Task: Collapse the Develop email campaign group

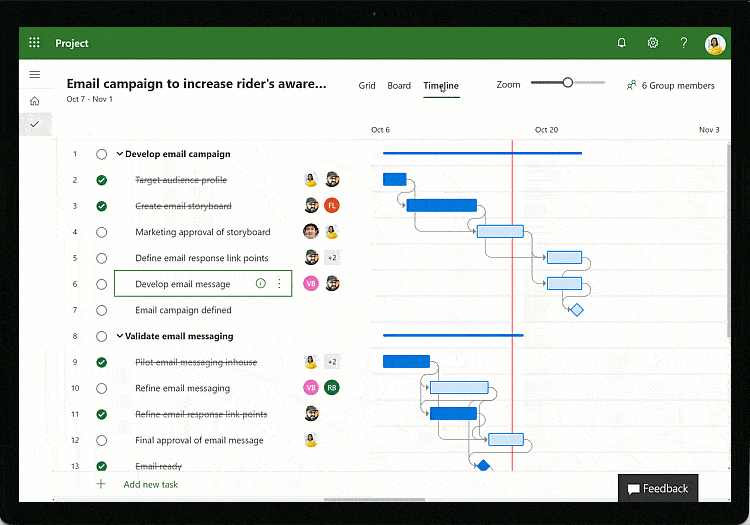Action: 120,154
